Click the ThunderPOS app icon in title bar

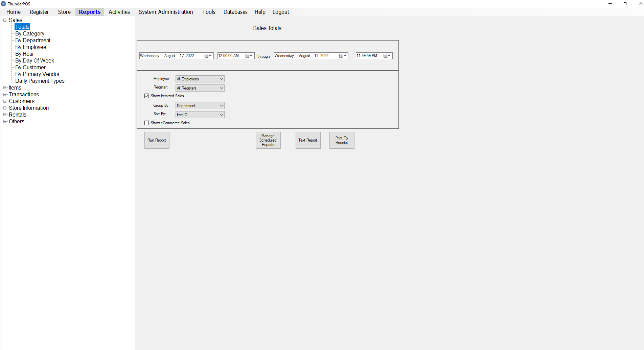click(3, 4)
